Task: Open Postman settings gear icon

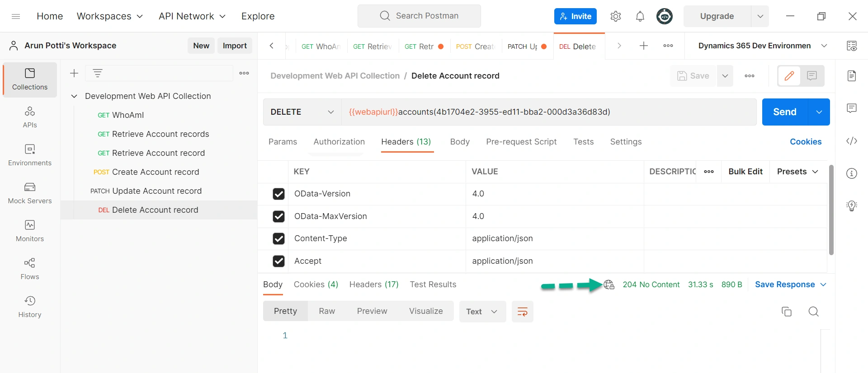Action: point(615,16)
